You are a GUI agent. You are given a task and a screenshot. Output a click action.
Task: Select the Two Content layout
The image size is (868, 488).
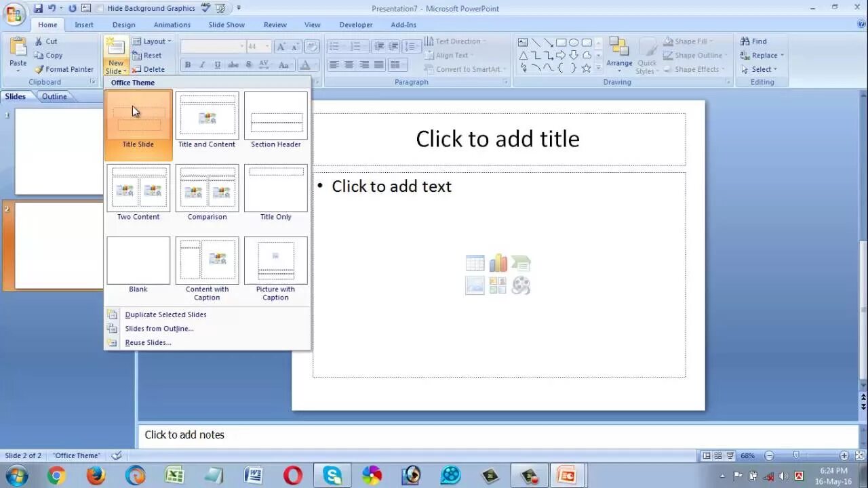(138, 193)
